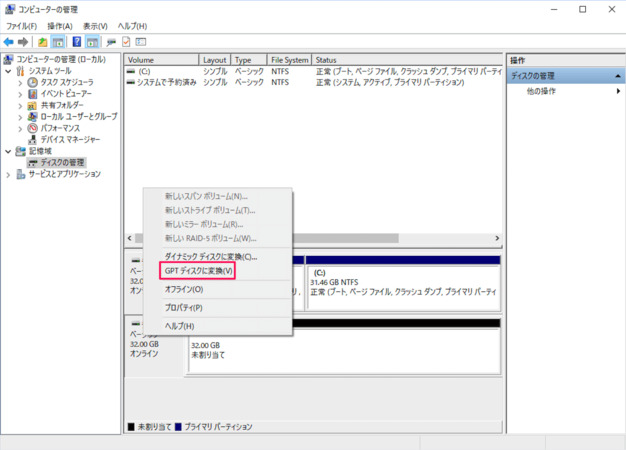
Task: Collapse the ディスクの管理 actions section arrow
Action: click(x=618, y=75)
